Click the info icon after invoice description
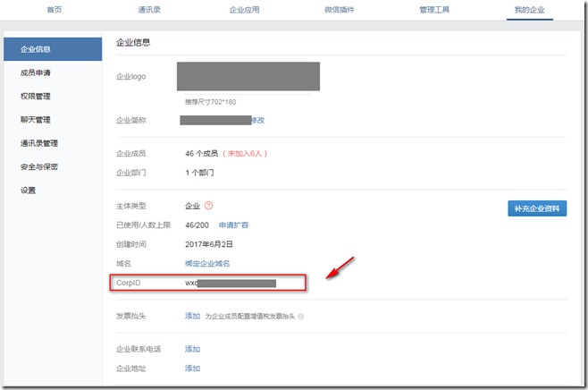 pyautogui.click(x=300, y=317)
